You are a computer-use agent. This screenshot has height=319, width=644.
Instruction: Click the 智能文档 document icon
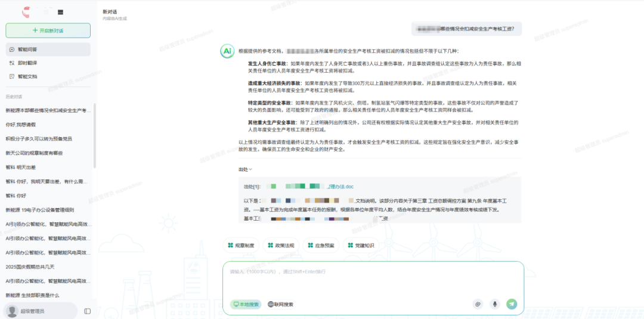11,76
